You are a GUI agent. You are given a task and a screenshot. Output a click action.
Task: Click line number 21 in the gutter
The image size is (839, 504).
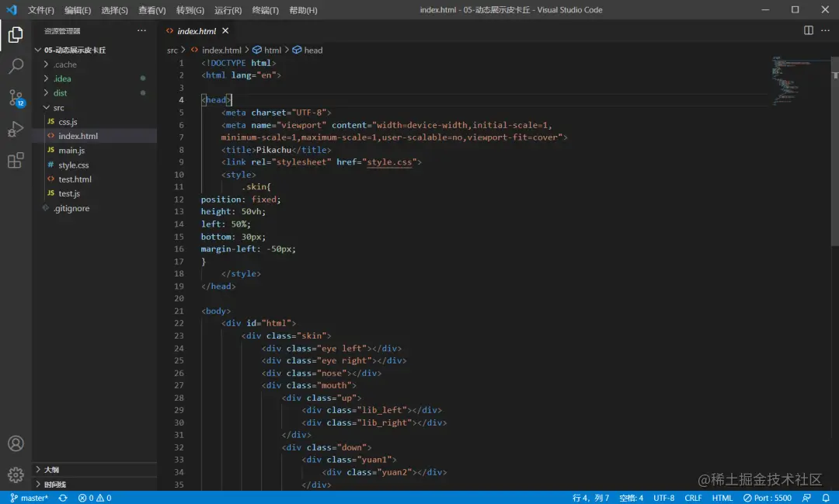pos(179,311)
